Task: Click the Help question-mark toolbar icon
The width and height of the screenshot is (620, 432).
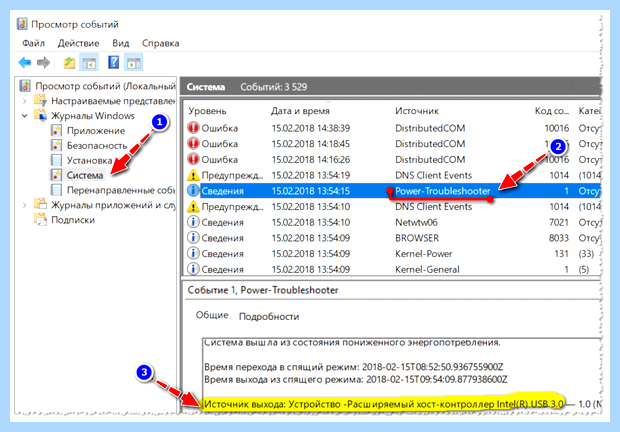Action: pyautogui.click(x=113, y=62)
